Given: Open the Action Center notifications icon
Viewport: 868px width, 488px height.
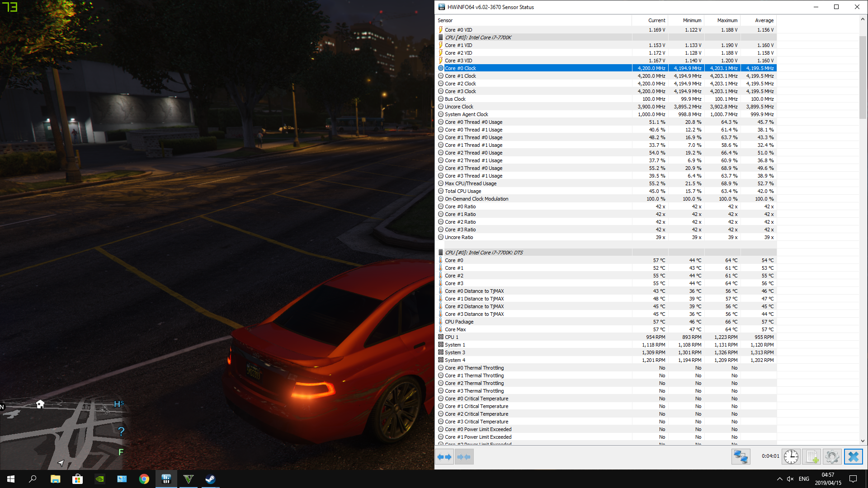Looking at the screenshot, I should click(853, 479).
